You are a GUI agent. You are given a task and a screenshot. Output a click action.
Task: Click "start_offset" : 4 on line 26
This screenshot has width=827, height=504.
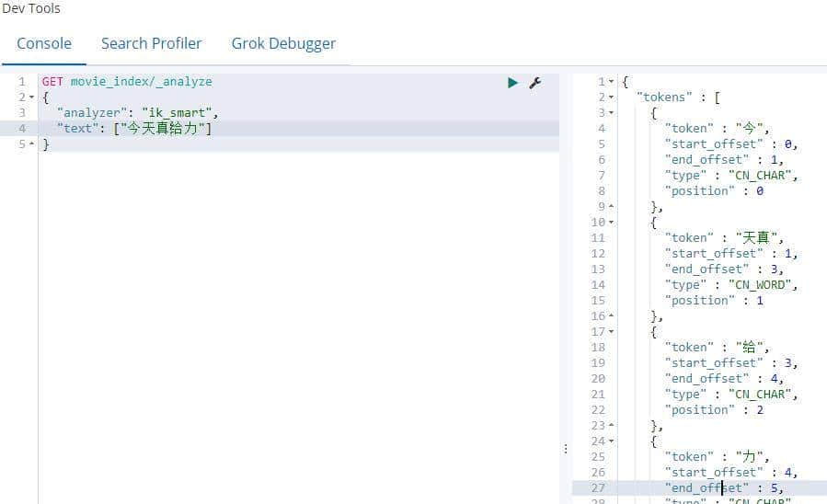(x=731, y=473)
